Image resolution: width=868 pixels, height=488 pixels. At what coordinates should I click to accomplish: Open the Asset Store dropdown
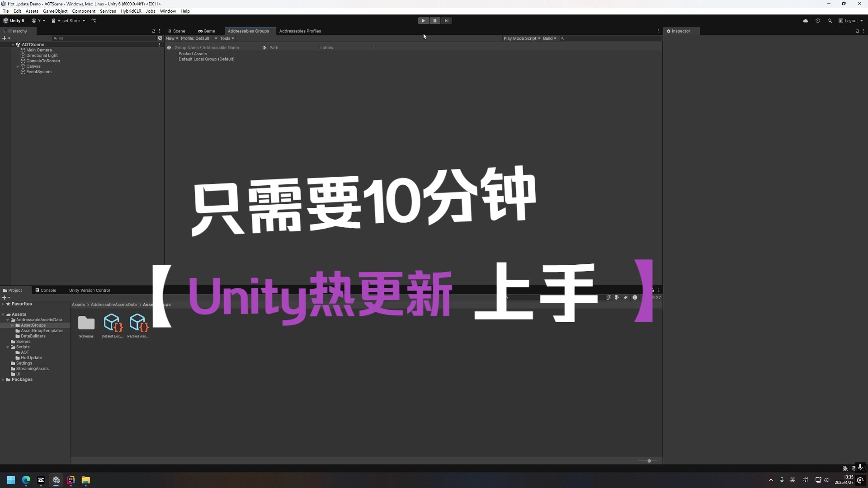click(68, 21)
